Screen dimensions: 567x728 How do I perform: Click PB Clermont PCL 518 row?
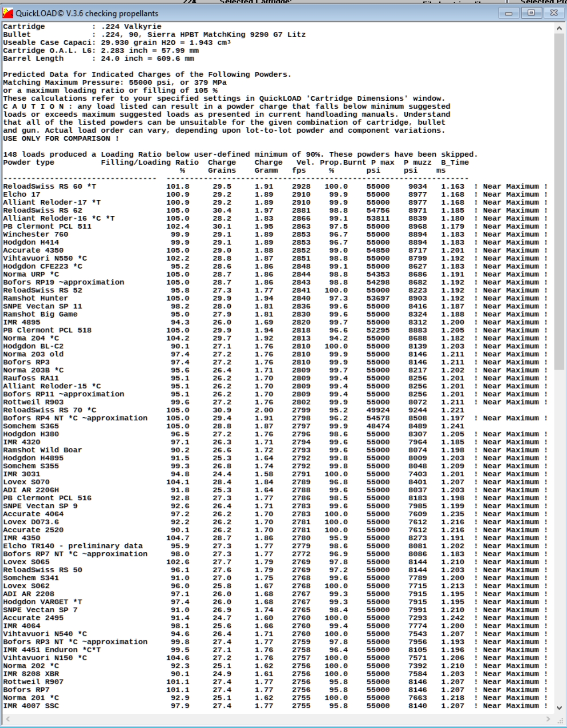point(275,330)
